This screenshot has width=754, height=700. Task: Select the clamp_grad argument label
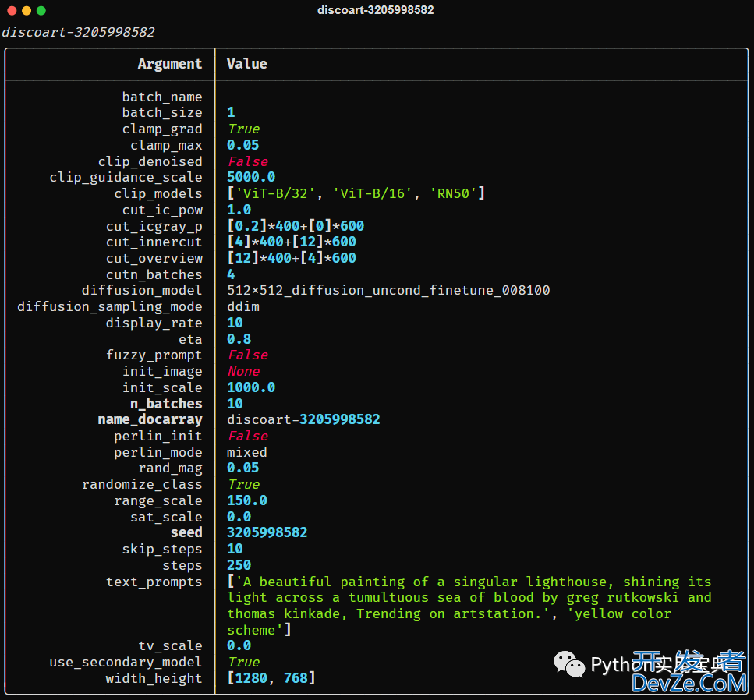162,129
